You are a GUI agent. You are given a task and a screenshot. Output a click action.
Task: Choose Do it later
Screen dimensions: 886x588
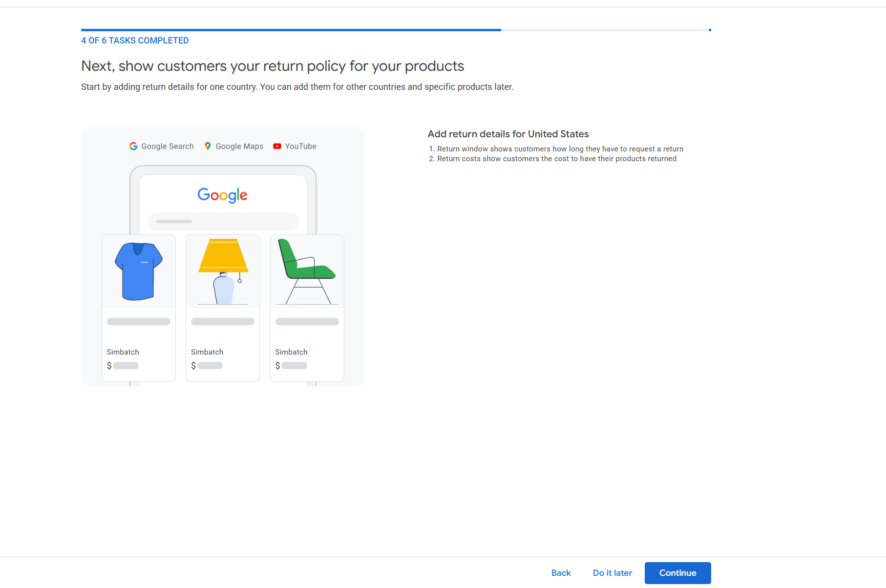pyautogui.click(x=612, y=573)
